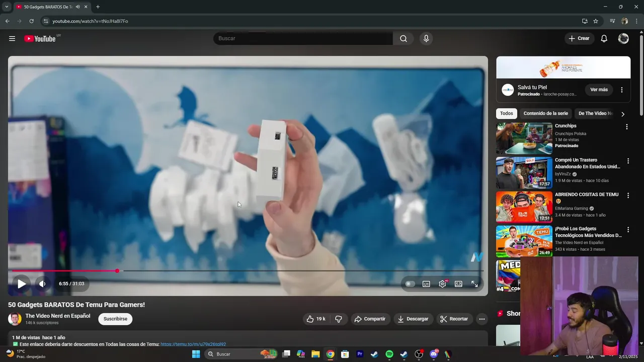Open ABRIENDO COSITAS DE TEMU thumbnail
This screenshot has height=362, width=644.
(524, 207)
